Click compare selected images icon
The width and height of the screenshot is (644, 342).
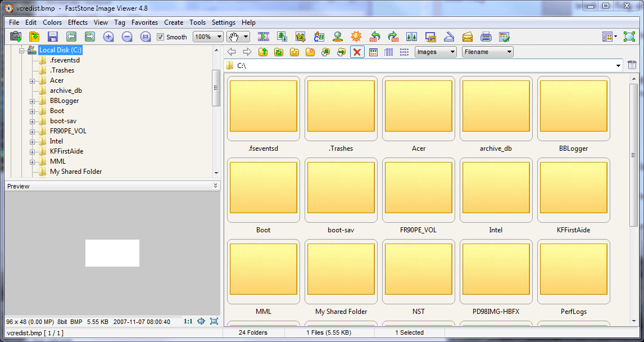pos(411,37)
